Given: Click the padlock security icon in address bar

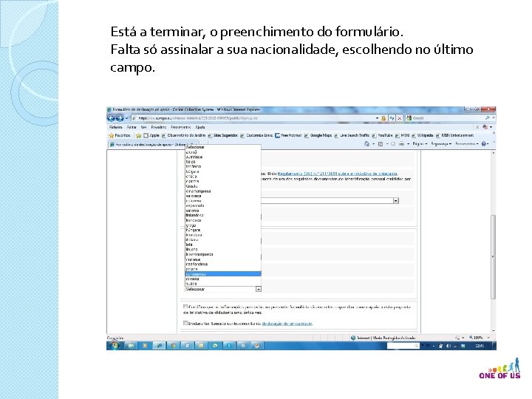Looking at the screenshot, I should tap(383, 118).
